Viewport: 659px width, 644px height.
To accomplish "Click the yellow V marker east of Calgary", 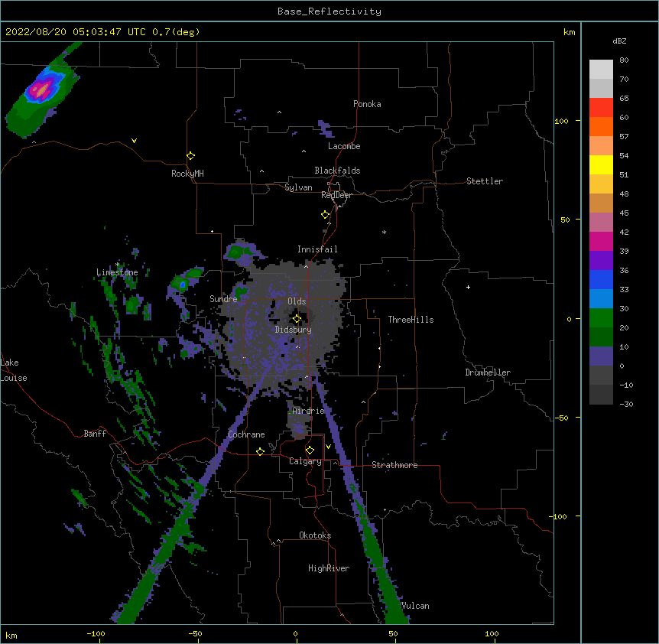I will tap(328, 447).
